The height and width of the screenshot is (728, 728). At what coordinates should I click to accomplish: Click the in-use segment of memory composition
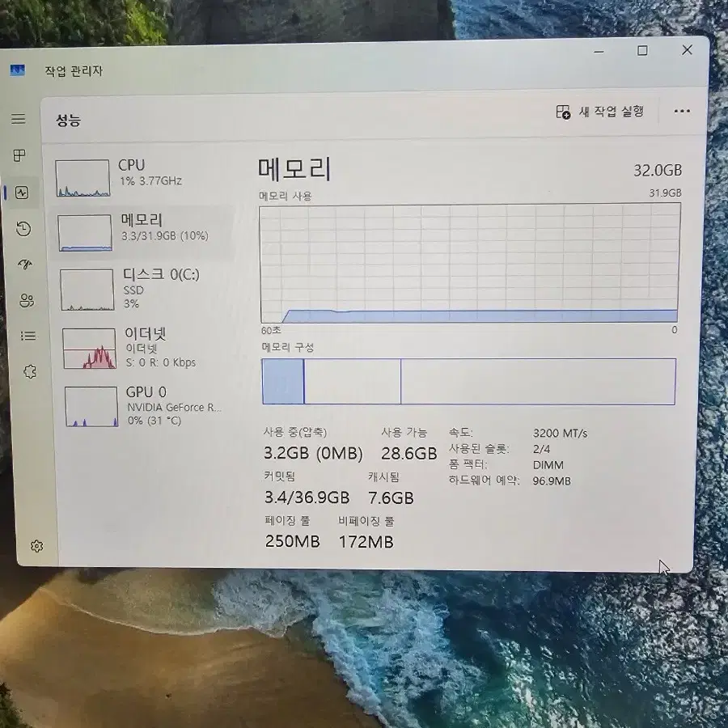click(x=283, y=381)
